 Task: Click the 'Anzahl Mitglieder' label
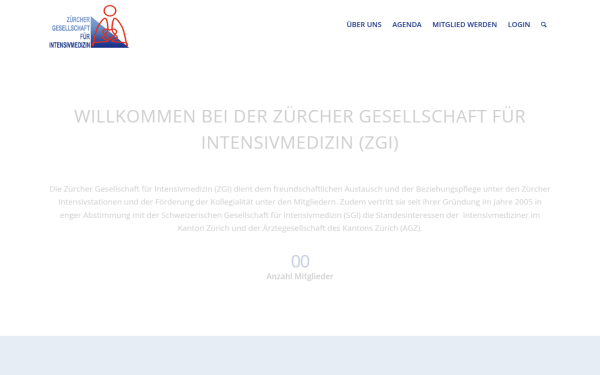tap(300, 276)
